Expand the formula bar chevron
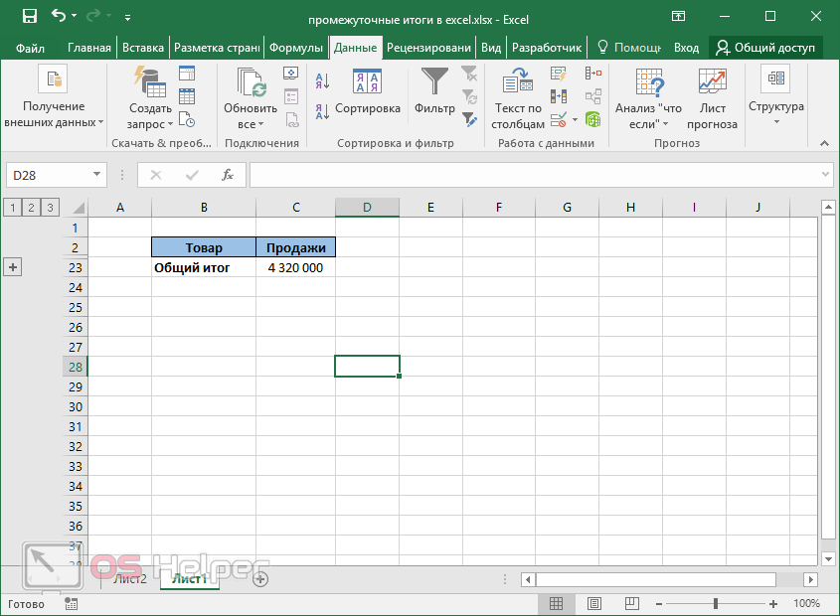 (825, 175)
